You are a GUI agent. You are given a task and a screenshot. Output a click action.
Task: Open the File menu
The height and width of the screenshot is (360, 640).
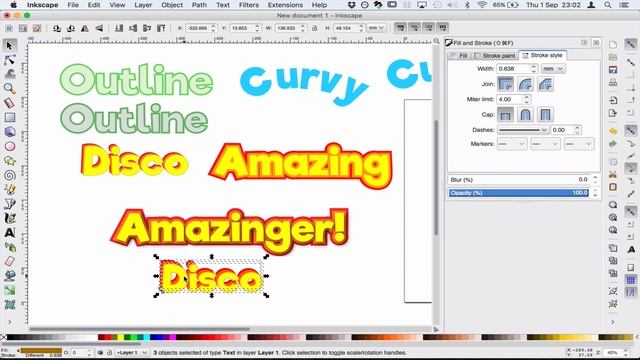coord(73,5)
